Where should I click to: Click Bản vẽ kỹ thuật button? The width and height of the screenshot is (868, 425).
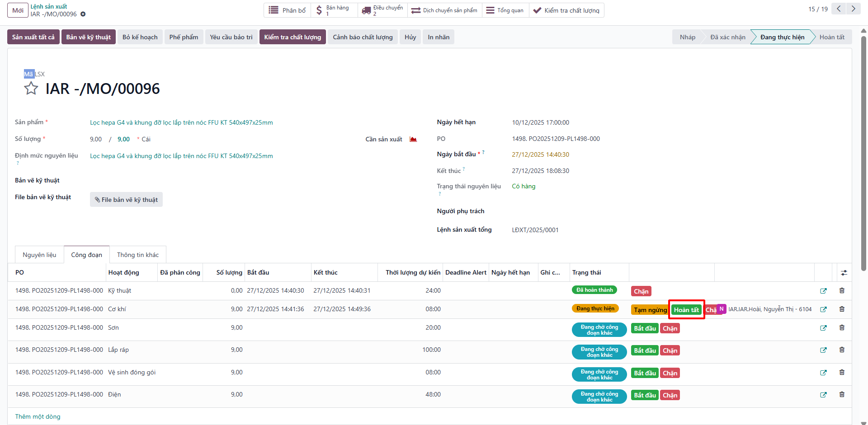point(89,37)
